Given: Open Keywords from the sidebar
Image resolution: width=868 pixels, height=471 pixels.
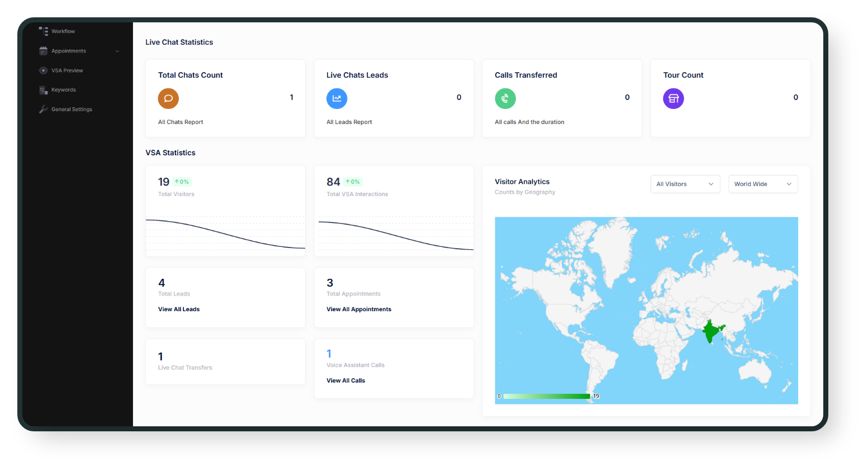Looking at the screenshot, I should click(x=64, y=90).
